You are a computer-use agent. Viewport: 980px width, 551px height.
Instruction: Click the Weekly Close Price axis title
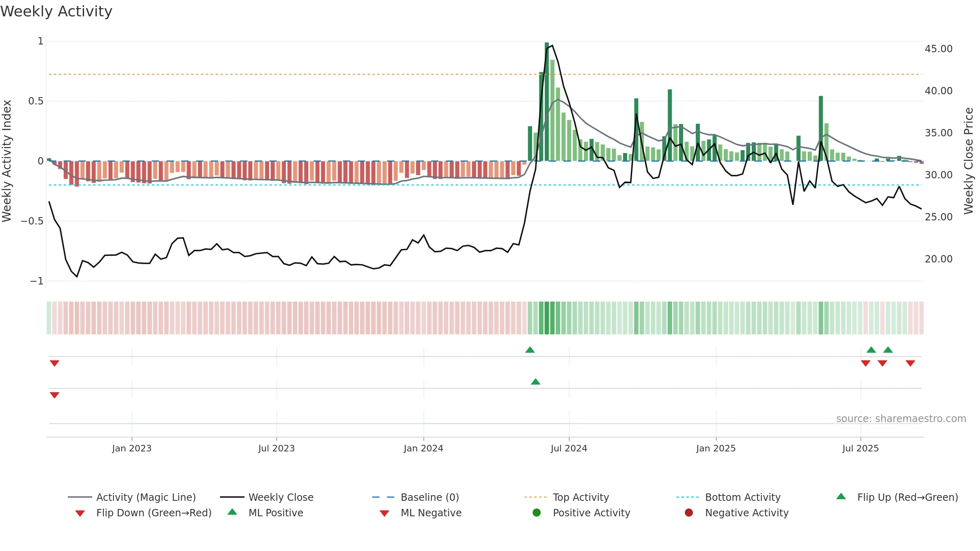point(969,161)
